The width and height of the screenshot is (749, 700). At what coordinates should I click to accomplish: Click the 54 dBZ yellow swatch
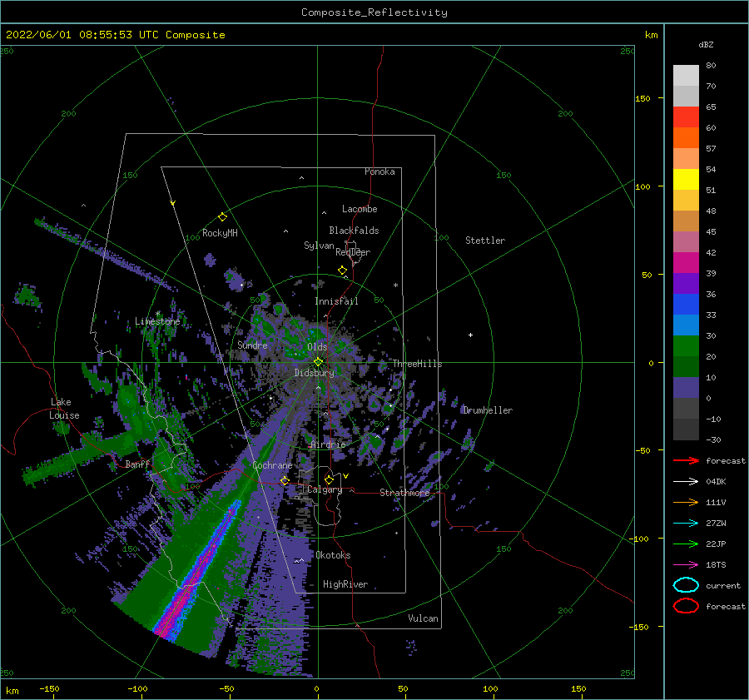[686, 179]
